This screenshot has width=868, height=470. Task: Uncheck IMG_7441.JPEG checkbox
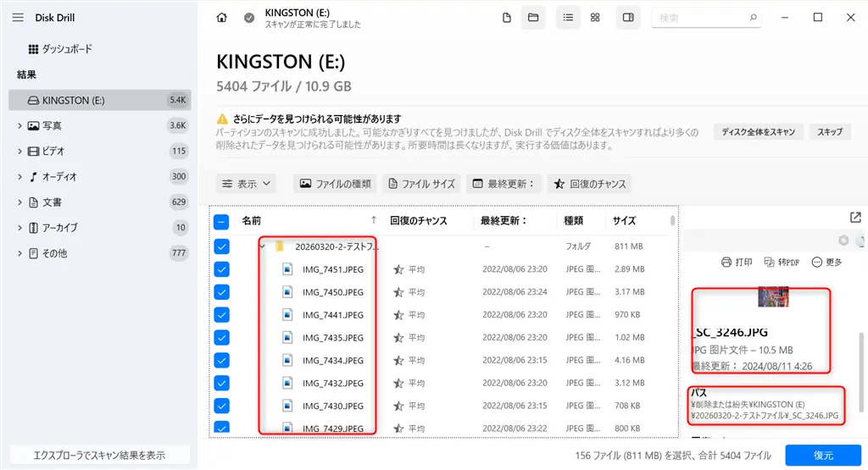click(221, 315)
